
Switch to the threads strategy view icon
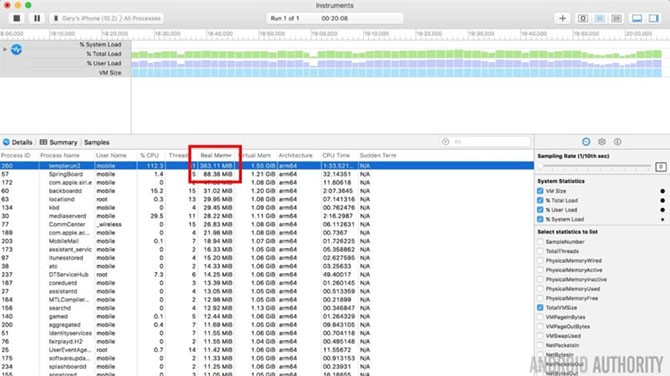point(616,18)
